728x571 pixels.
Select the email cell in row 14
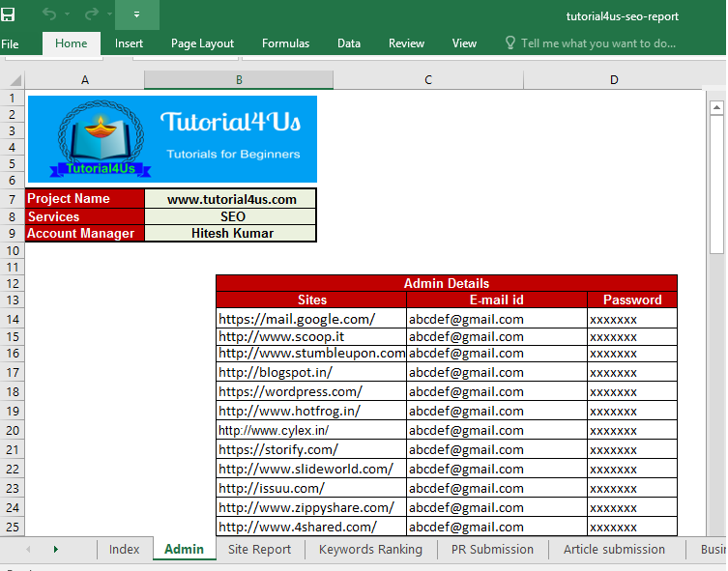[x=496, y=319]
